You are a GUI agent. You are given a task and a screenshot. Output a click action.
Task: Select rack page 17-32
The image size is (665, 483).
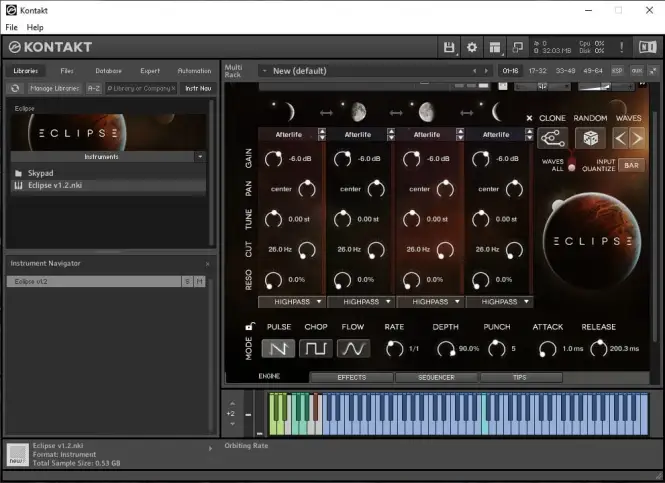pos(537,71)
